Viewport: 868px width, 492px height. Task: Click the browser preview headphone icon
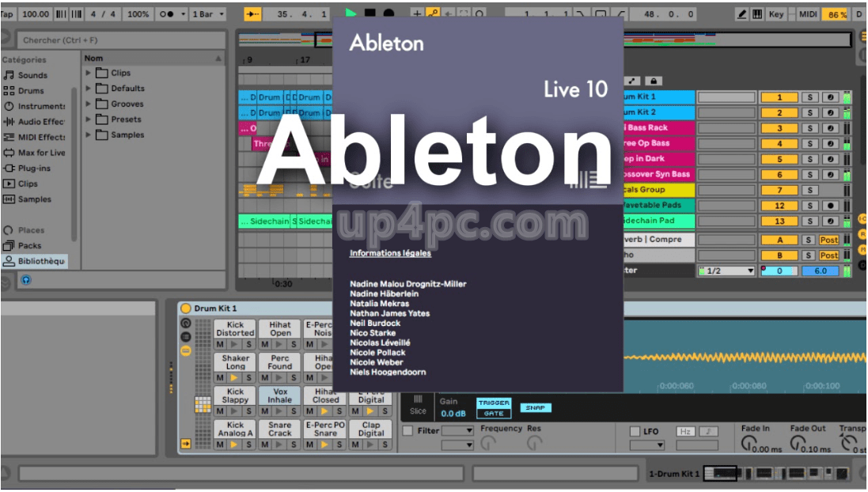pos(26,280)
